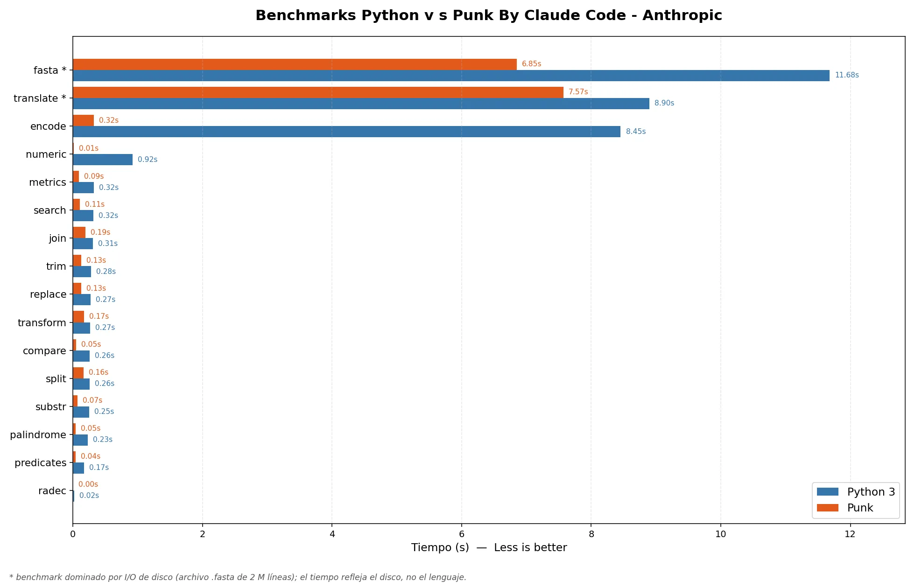This screenshot has height=588, width=915.
Task: Click the '7.57s' value label
Action: (x=578, y=92)
